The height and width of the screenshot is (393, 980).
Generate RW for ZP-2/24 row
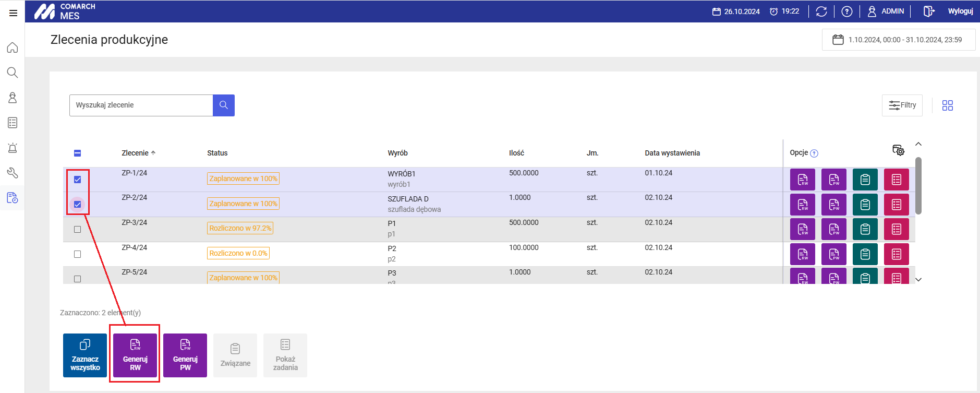click(803, 205)
